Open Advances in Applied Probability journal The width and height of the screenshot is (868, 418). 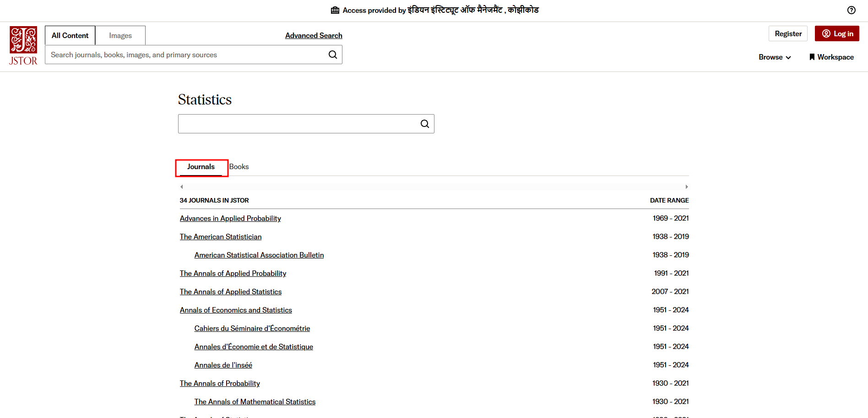coord(230,219)
